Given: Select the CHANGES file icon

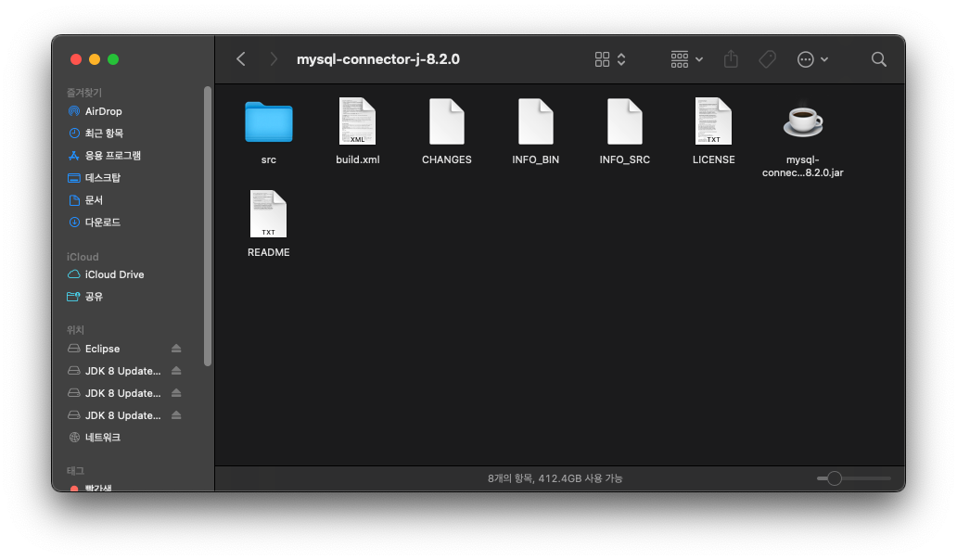Looking at the screenshot, I should pyautogui.click(x=447, y=121).
